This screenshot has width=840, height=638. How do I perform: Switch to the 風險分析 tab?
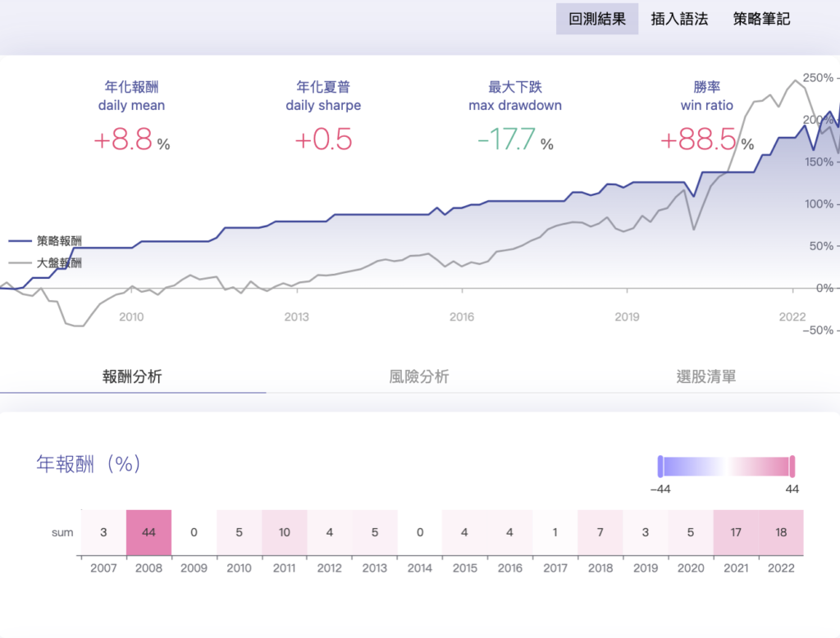pos(419,376)
